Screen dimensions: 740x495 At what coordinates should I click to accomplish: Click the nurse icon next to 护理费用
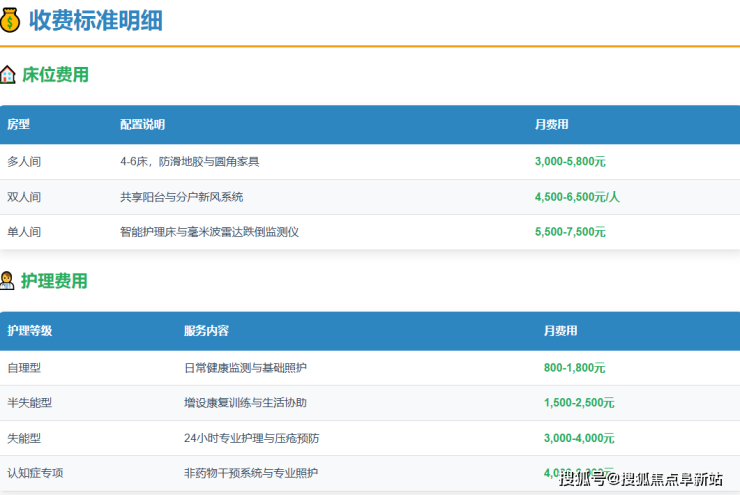(x=8, y=281)
